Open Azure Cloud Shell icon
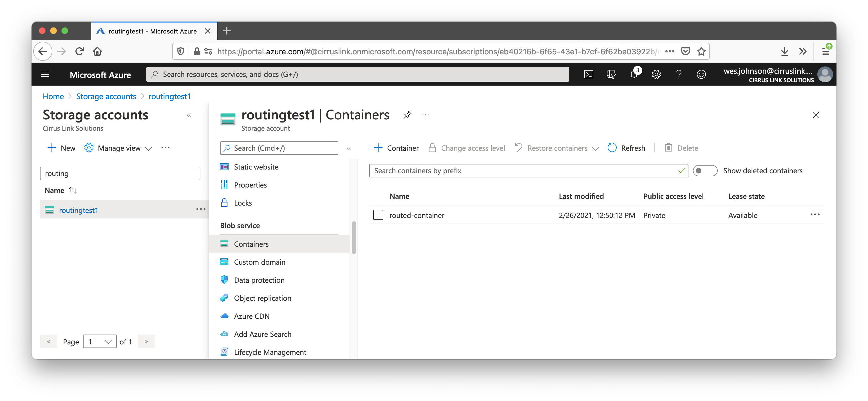The width and height of the screenshot is (868, 401). point(588,75)
